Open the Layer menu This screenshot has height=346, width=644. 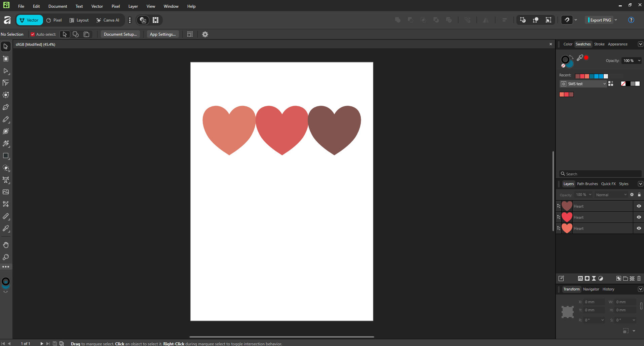tap(133, 6)
